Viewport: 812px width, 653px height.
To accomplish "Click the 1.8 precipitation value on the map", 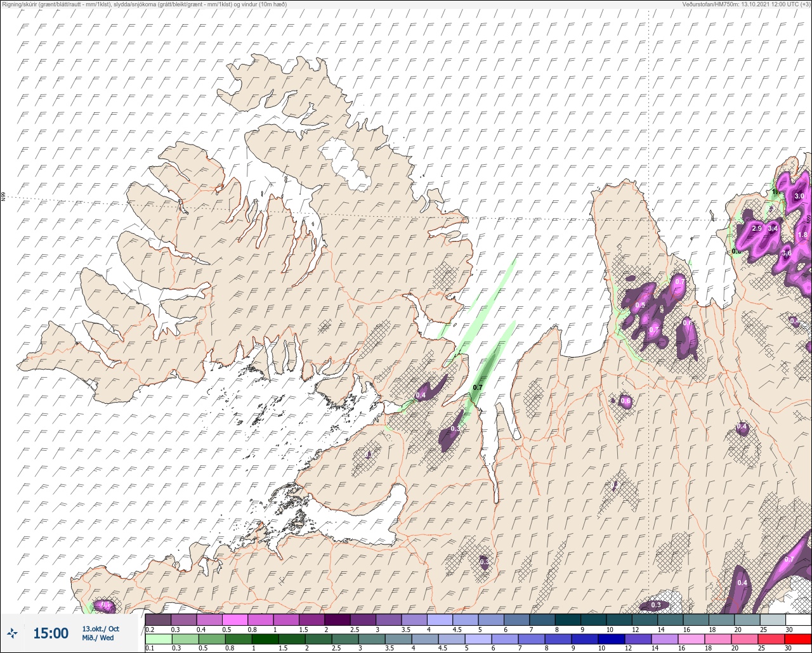I will pyautogui.click(x=802, y=235).
